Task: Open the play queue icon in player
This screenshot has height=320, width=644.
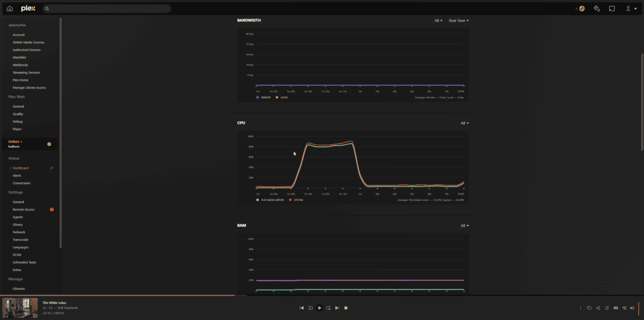Action: click(624, 308)
